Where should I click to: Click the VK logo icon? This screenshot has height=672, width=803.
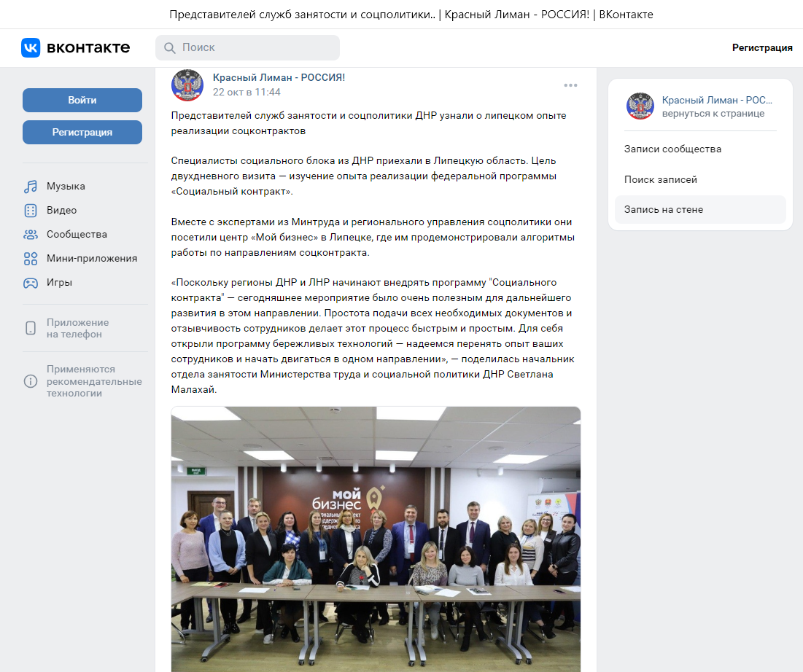click(x=31, y=47)
